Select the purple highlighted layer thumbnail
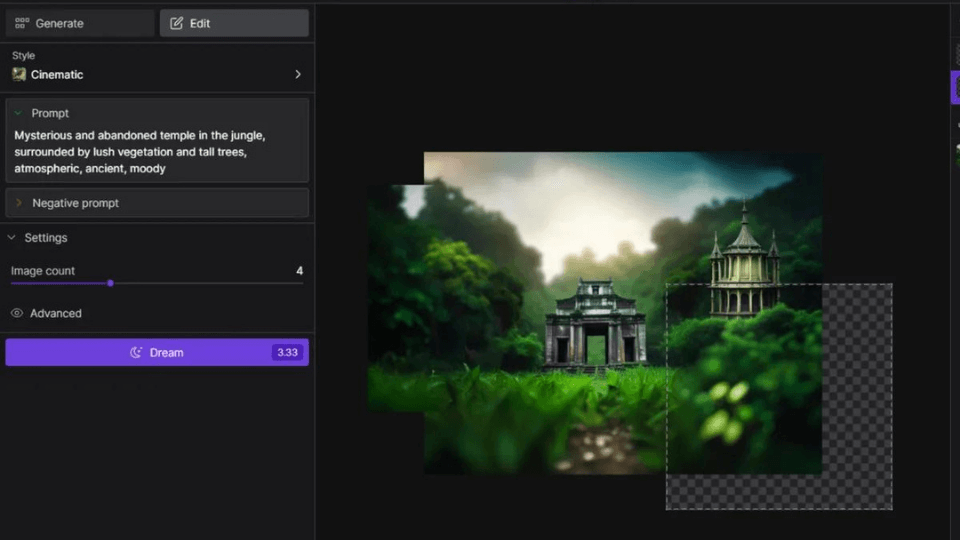This screenshot has width=960, height=540. tap(955, 88)
